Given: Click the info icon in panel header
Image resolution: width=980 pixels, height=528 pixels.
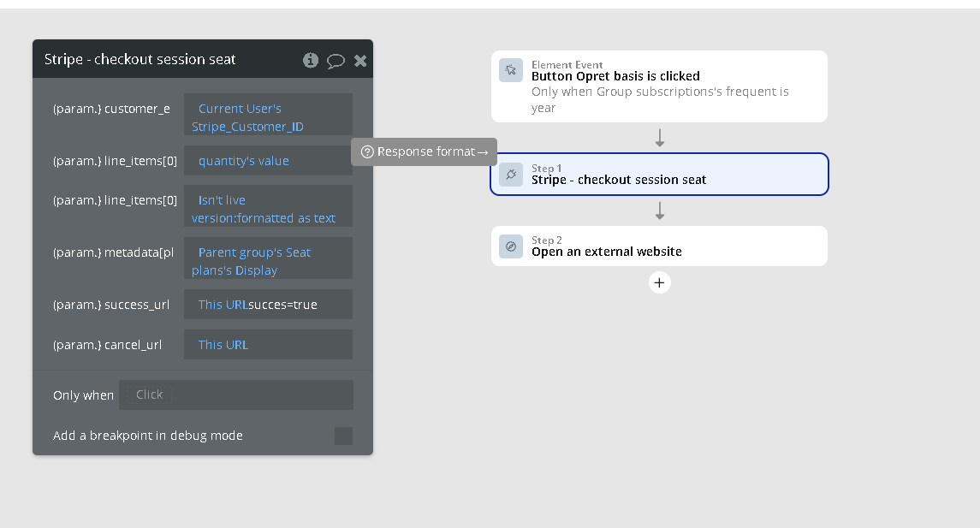Looking at the screenshot, I should coord(311,60).
